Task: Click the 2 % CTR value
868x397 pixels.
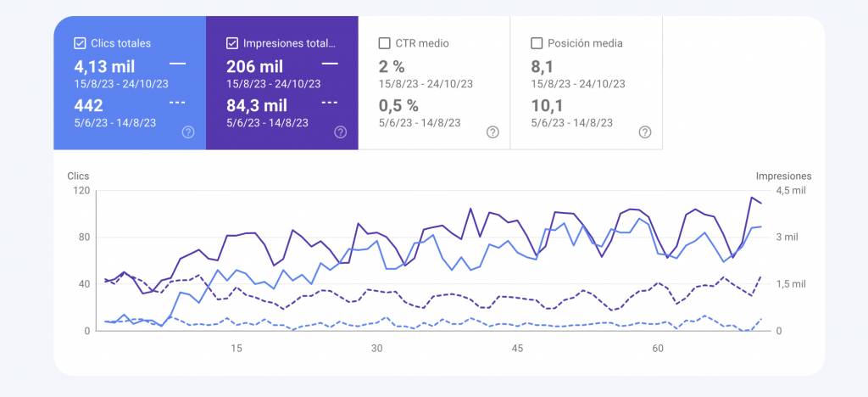Action: pyautogui.click(x=392, y=67)
